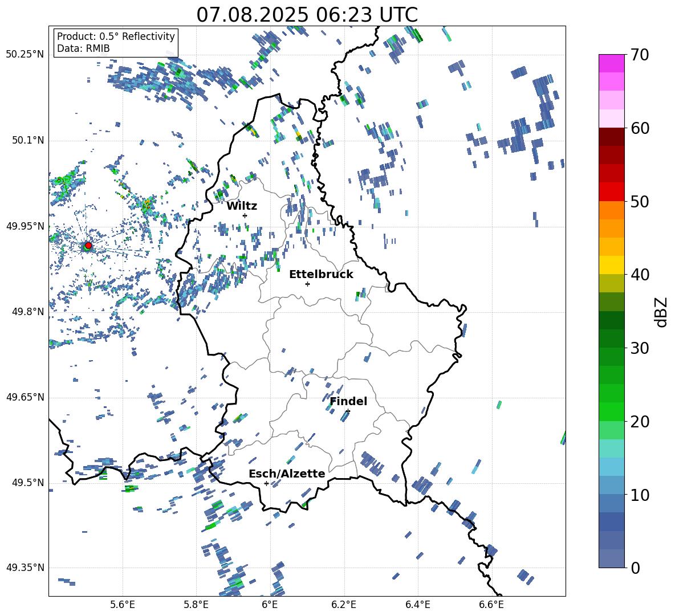Click the colorbar tick label 70
The image size is (675, 616).
pyautogui.click(x=640, y=55)
